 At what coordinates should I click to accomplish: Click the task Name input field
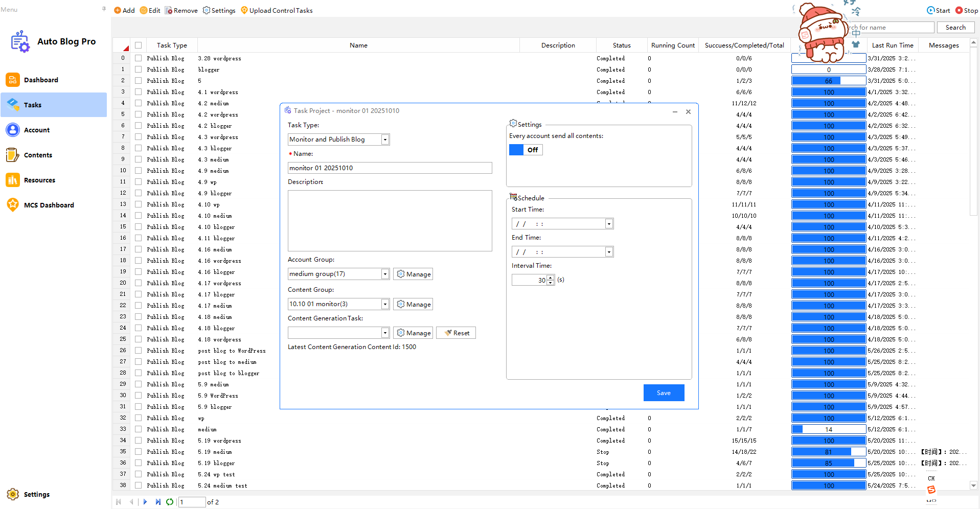pyautogui.click(x=390, y=168)
